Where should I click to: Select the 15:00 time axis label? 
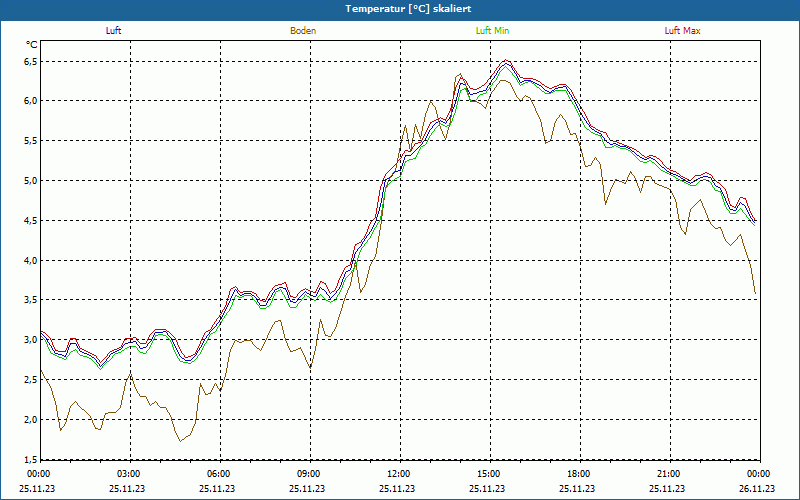click(x=488, y=474)
